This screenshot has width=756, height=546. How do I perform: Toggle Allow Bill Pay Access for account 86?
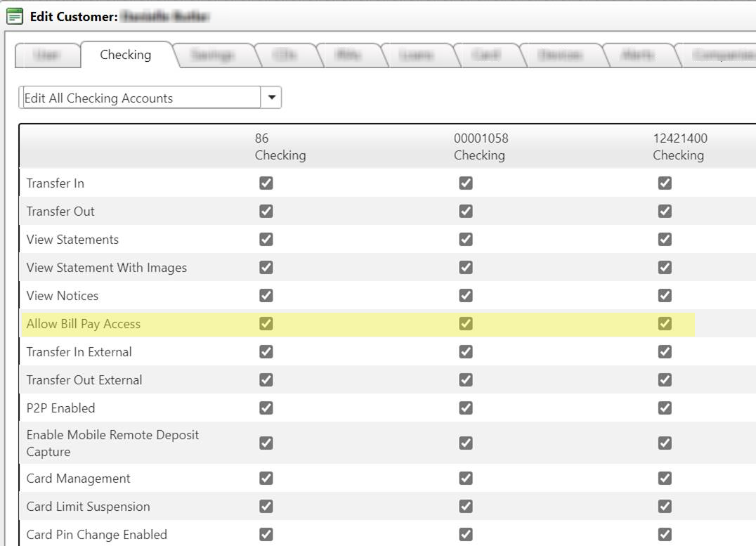click(266, 324)
